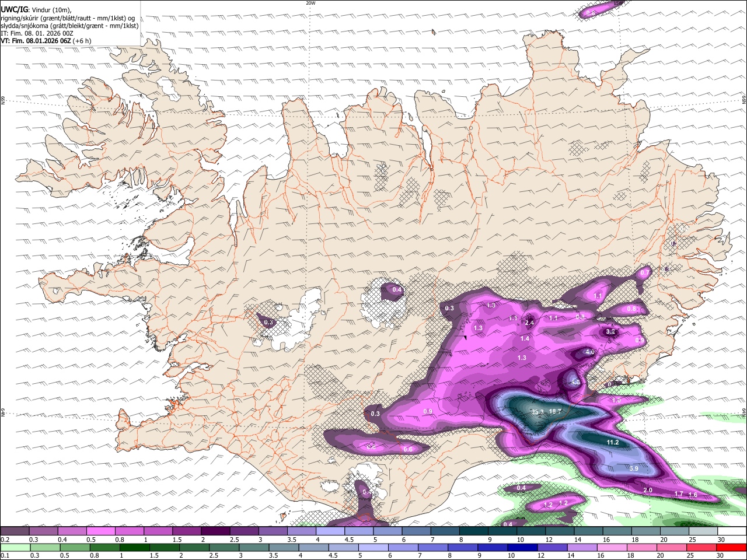Click the 0.7 value in east Iceland
Screen dimensions: 747x560
pos(645,272)
